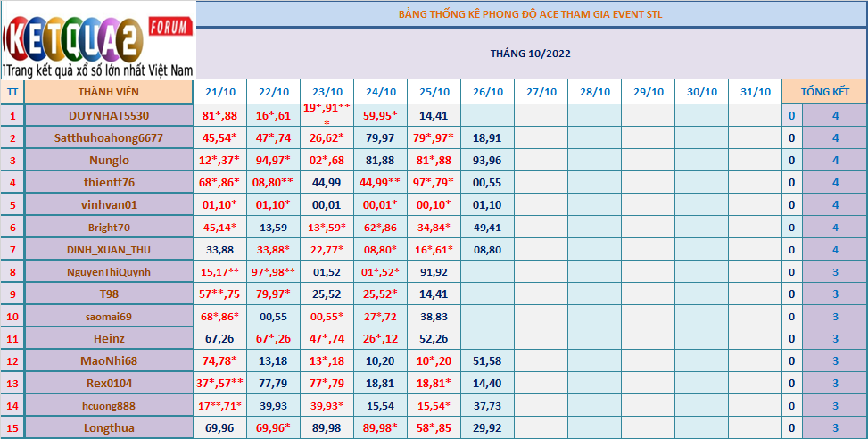868x439 pixels.
Task: Click member name MaoNhi68
Action: [108, 360]
